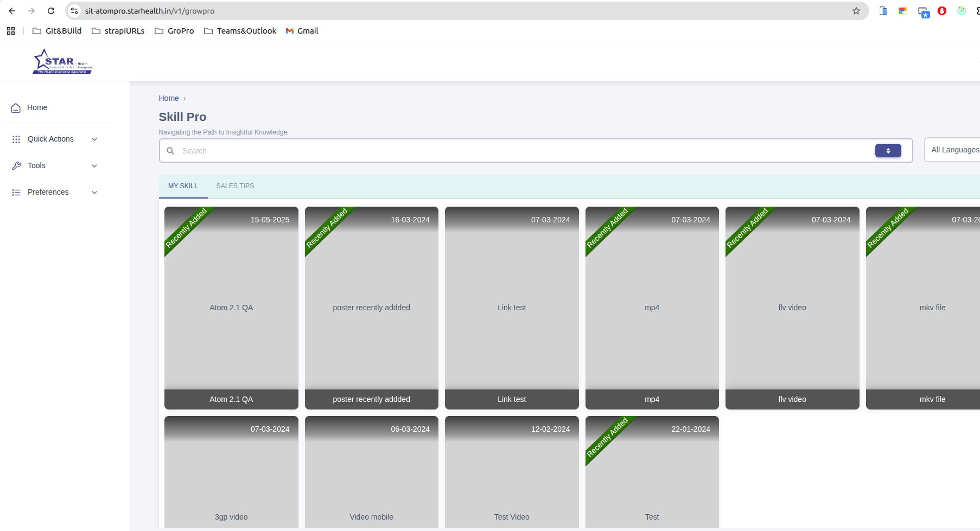This screenshot has width=980, height=531.
Task: Expand the Quick Actions menu chevron
Action: tap(94, 139)
